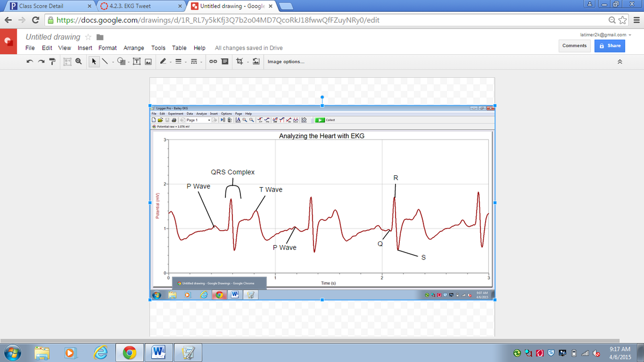Click the Line dash style icon
Image resolution: width=644 pixels, height=362 pixels.
click(x=193, y=62)
